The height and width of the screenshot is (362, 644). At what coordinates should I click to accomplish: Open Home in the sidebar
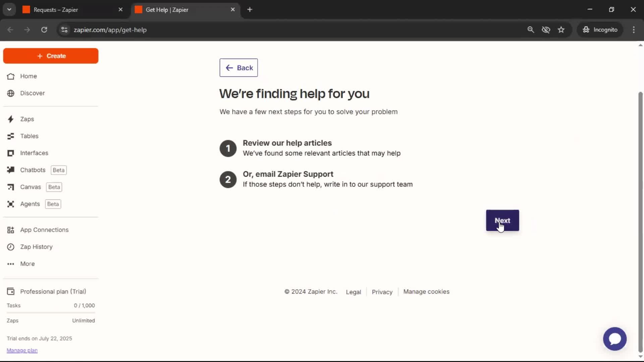[29, 76]
